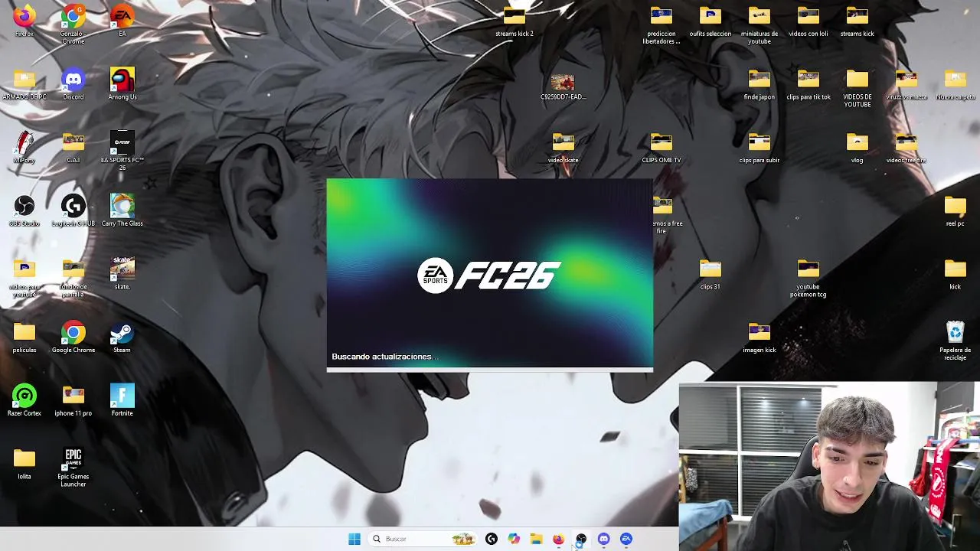
Task: Select the C9259DD7-EAD... image file
Action: pos(563,86)
